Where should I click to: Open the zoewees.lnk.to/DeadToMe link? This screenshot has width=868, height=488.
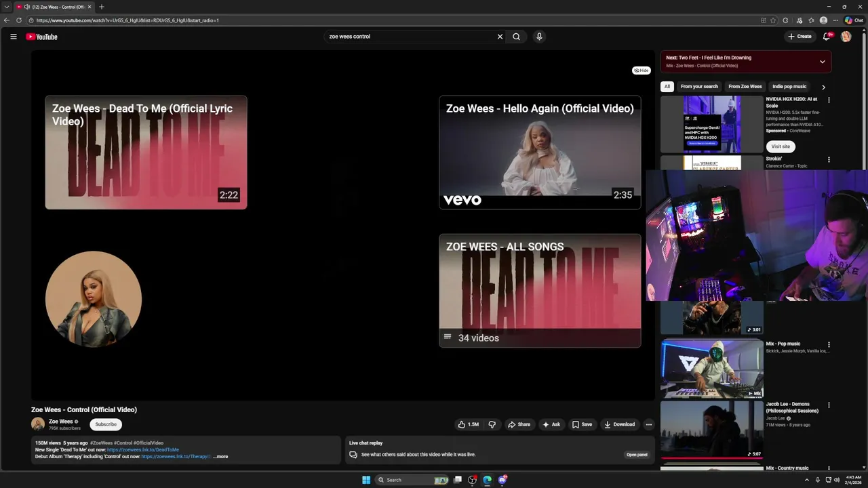click(x=143, y=450)
